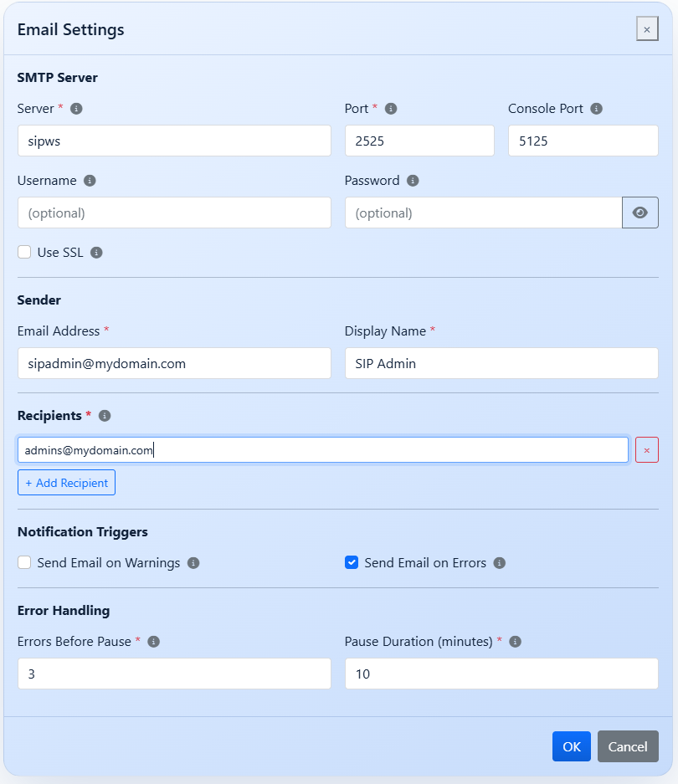
Task: Click the Use SSL label text
Action: [60, 253]
